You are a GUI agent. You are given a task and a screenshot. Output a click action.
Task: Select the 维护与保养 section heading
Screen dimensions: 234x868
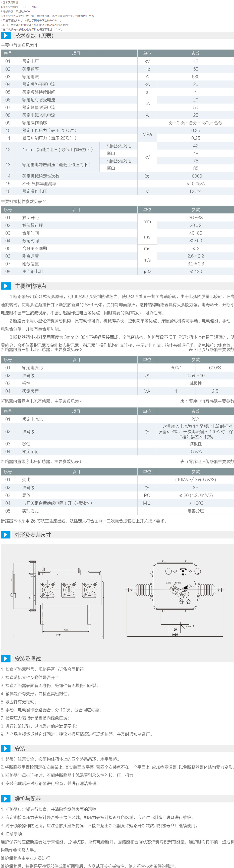[28, 799]
